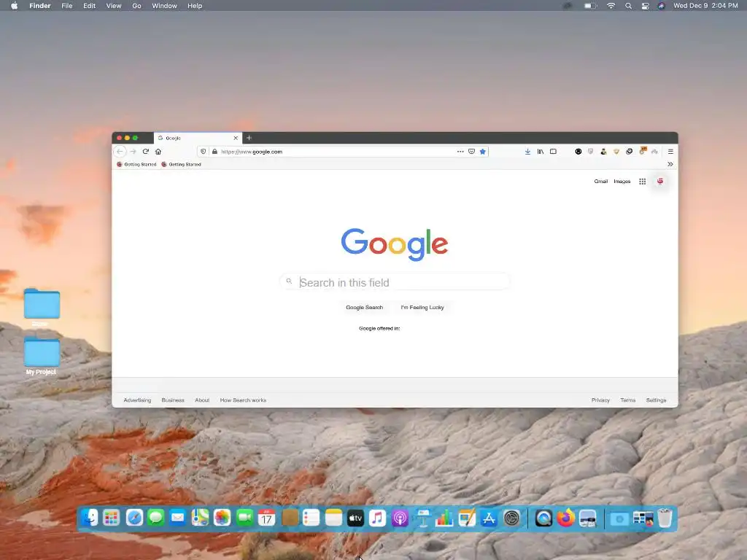Open Google Settings in footer
The width and height of the screenshot is (747, 560).
[x=656, y=400]
